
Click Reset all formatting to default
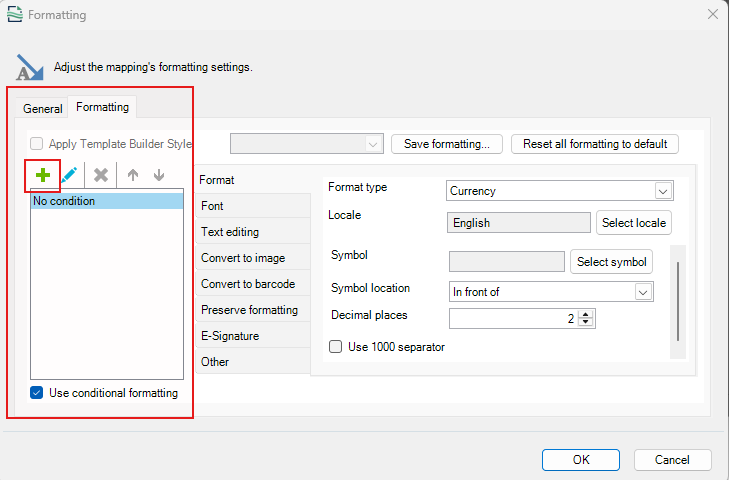click(x=595, y=144)
